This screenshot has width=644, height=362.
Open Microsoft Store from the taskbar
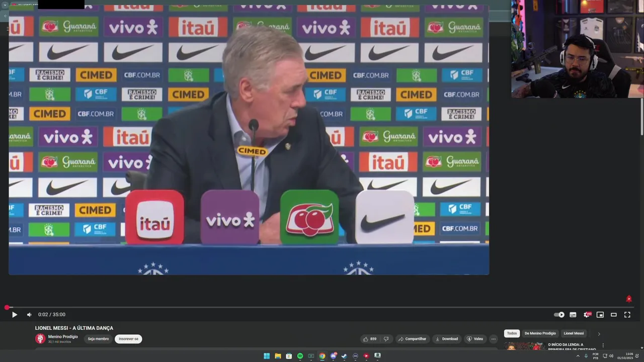[289, 356]
